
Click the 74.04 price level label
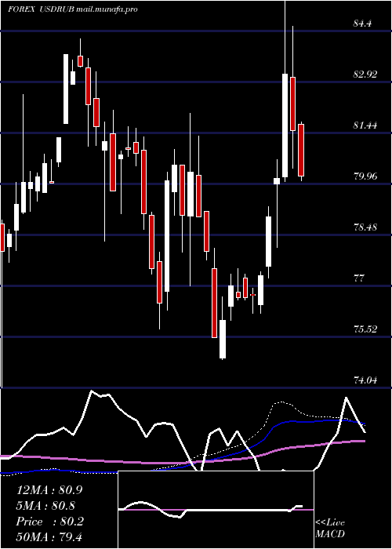(365, 380)
